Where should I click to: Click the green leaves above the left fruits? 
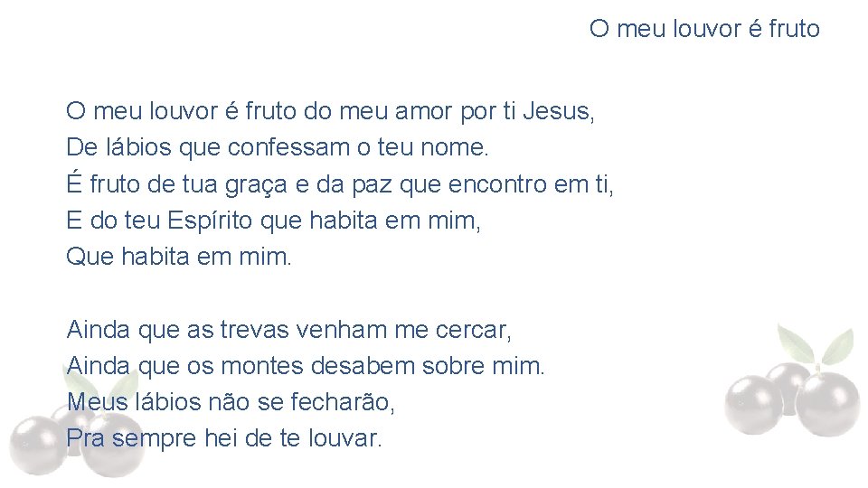tap(99, 385)
